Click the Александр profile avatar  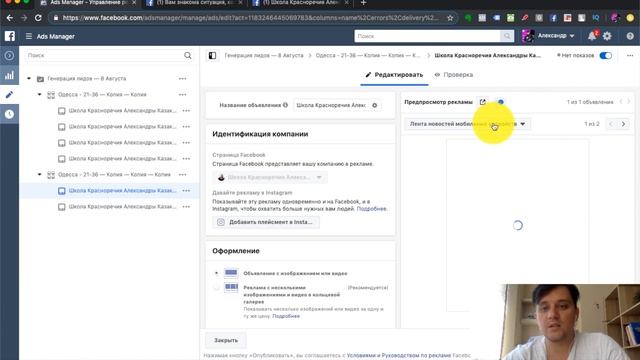[x=527, y=36]
